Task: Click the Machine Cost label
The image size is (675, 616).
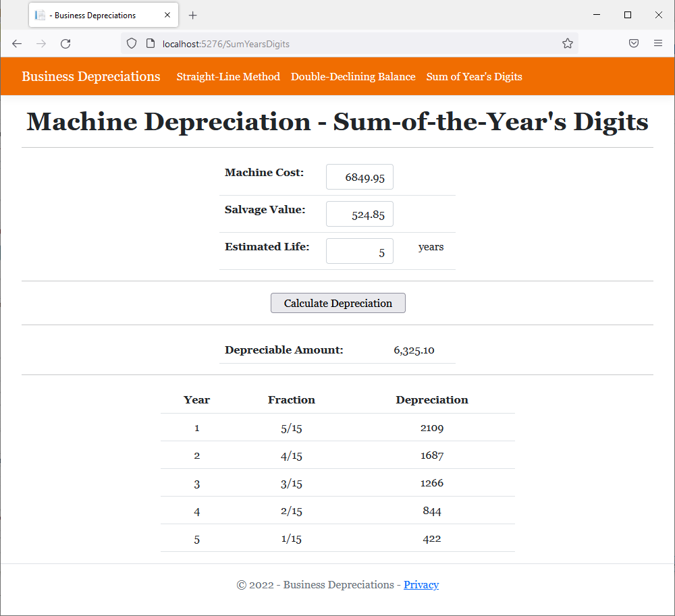Action: (265, 173)
